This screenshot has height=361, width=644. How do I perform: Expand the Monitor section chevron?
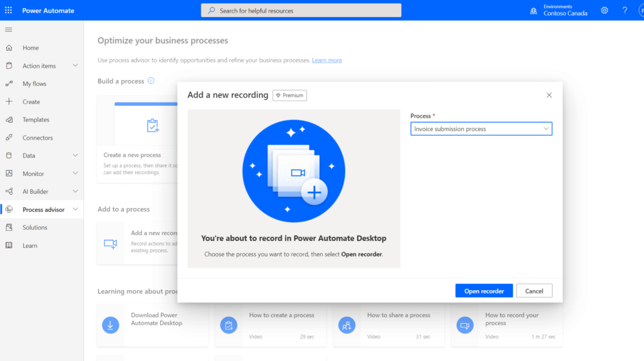click(x=75, y=173)
